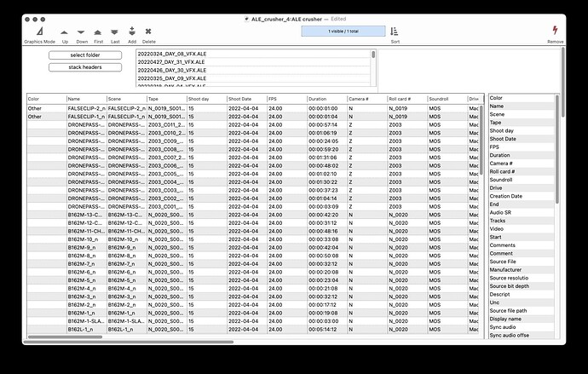
Task: Click the Tape column header
Action: (x=167, y=99)
